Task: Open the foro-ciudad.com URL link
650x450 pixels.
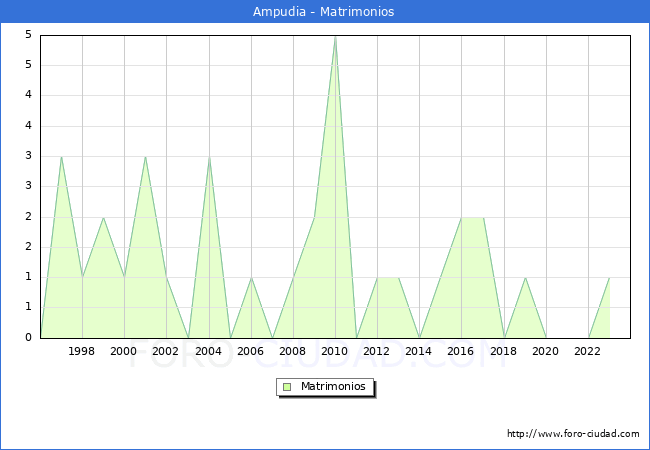Action: 573,434
